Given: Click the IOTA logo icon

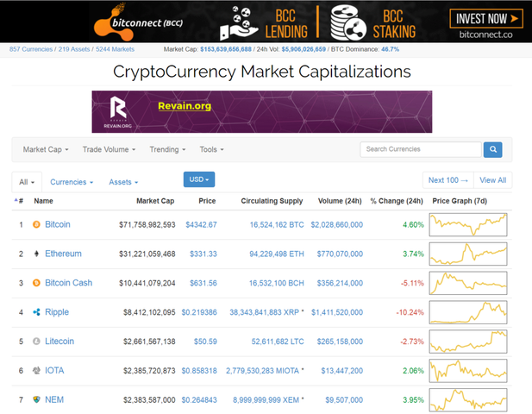Looking at the screenshot, I should (x=36, y=370).
